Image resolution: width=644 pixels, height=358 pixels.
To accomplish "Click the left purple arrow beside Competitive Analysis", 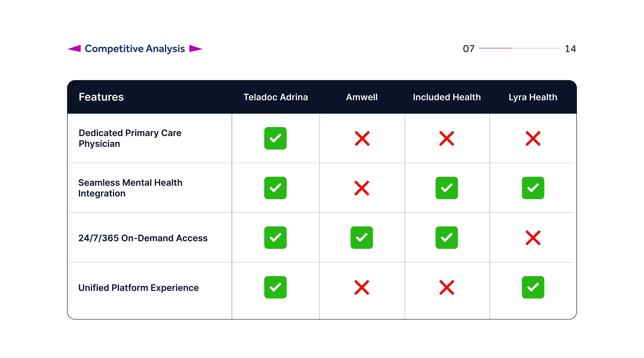I will click(75, 49).
